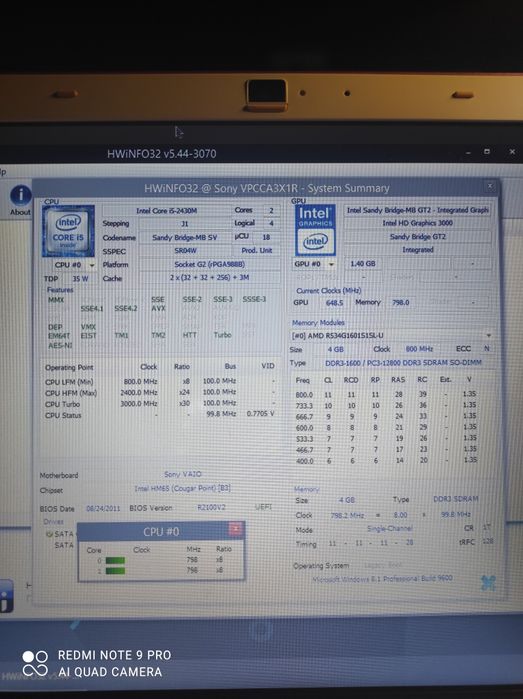Click the AES-NI feature label

60,345
